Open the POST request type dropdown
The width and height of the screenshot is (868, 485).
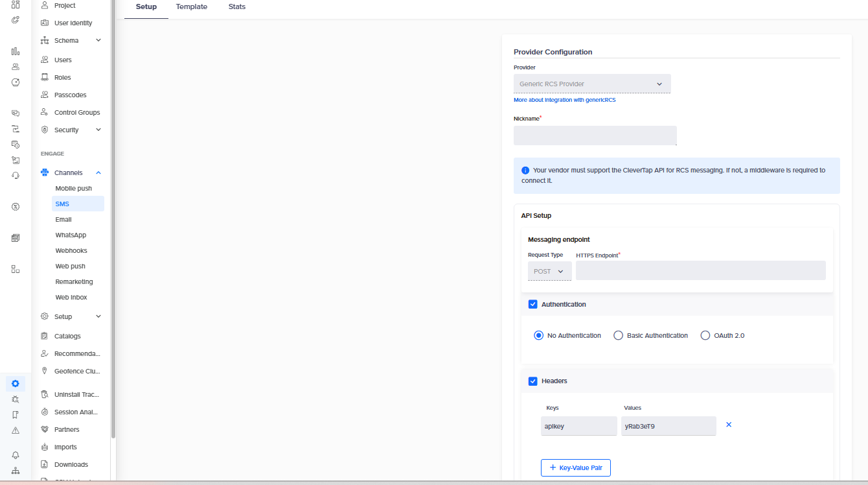(x=549, y=271)
